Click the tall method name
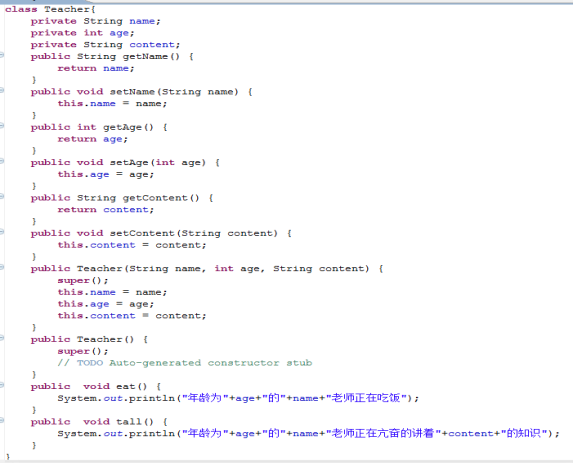Screen dimensions: 573x464 (129, 422)
